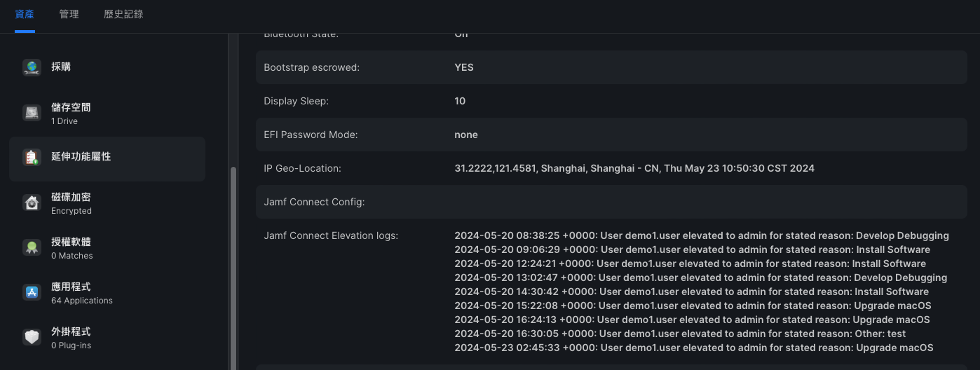Click the 延伸功能屬性 clipboard icon
The height and width of the screenshot is (370, 980).
[32, 157]
